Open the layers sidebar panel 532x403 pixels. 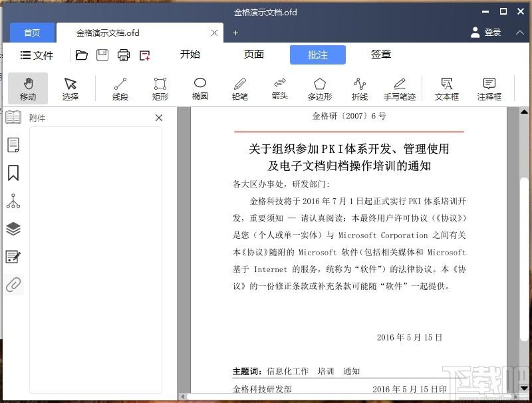click(x=13, y=229)
